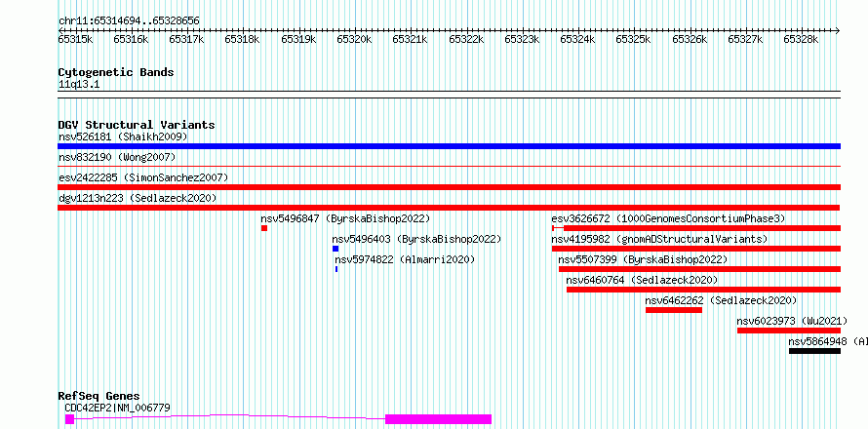This screenshot has width=868, height=429.
Task: Click the nsv526181 (Shaikh2009) variant label
Action: click(x=123, y=136)
